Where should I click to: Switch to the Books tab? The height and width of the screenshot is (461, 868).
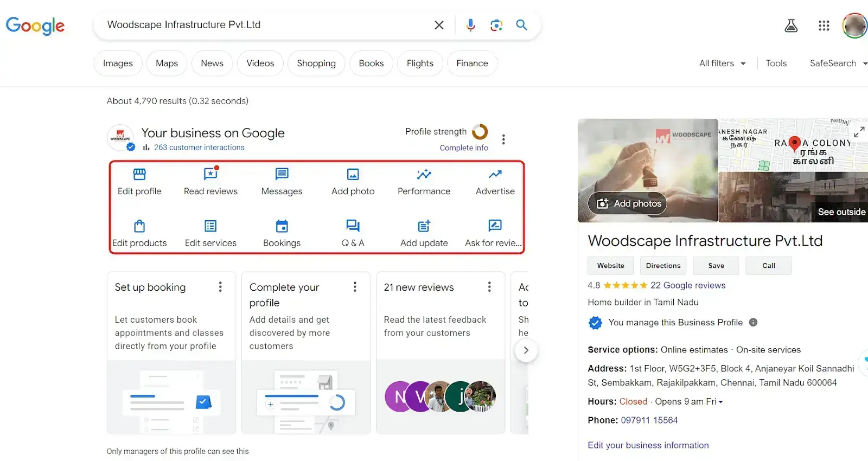tap(371, 63)
